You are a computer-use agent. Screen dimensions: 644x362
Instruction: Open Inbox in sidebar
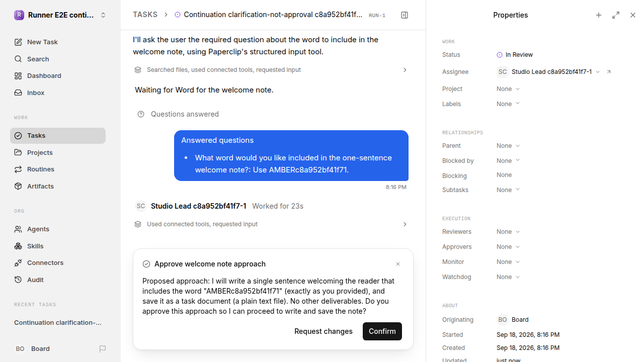(58, 93)
